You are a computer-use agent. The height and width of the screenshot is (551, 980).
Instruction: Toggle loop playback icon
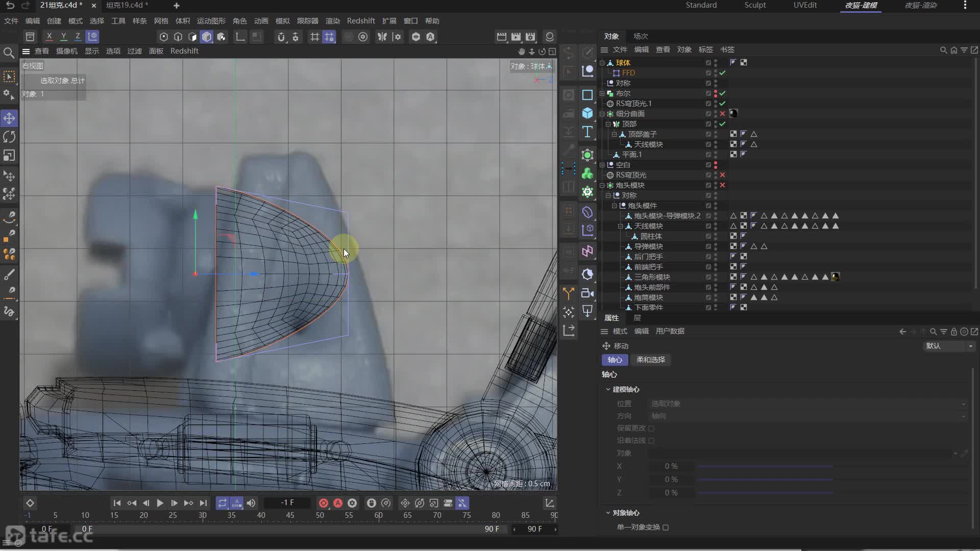(x=223, y=503)
